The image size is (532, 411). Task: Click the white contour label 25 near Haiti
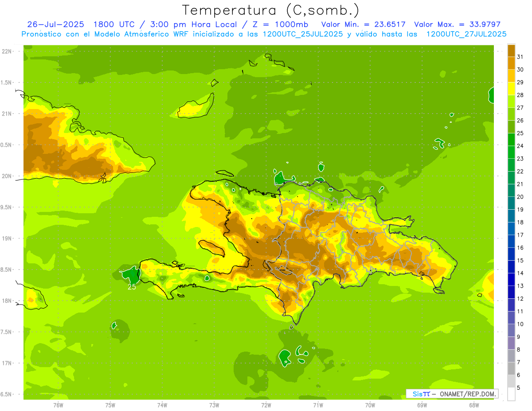[x=132, y=287]
